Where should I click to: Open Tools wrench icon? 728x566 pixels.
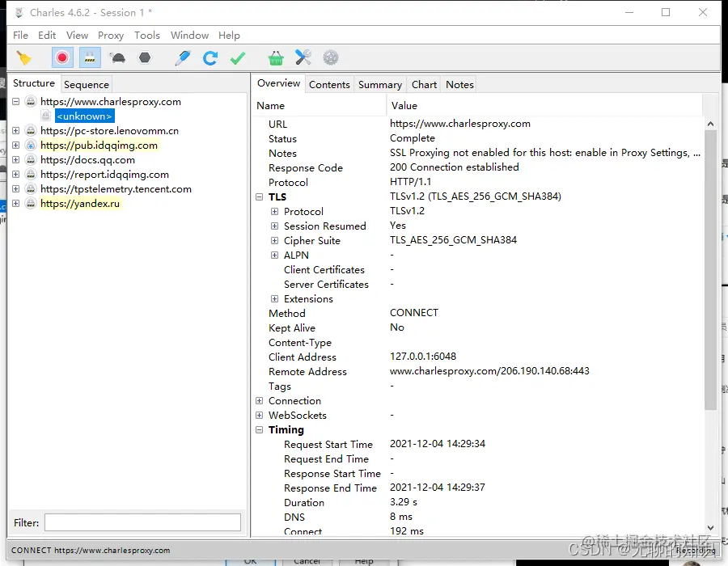tap(303, 58)
